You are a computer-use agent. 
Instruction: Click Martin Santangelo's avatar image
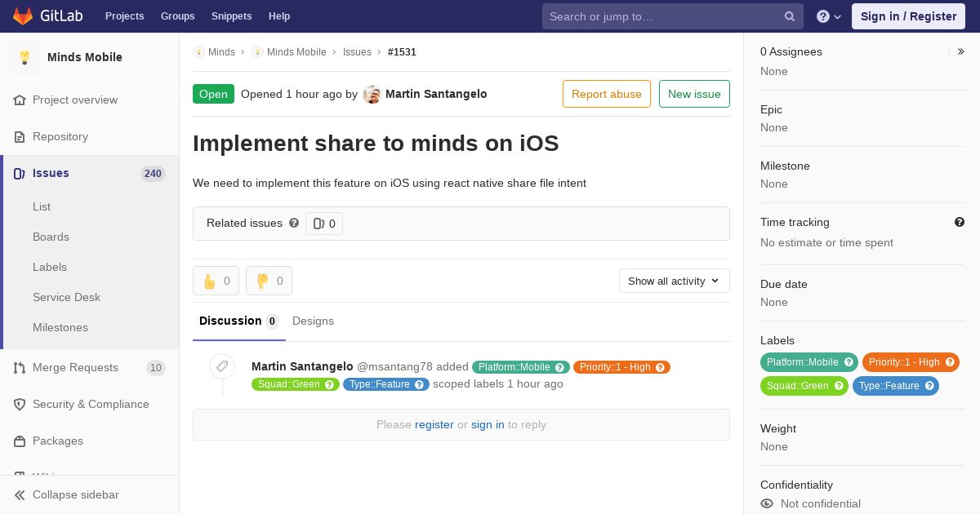[372, 95]
